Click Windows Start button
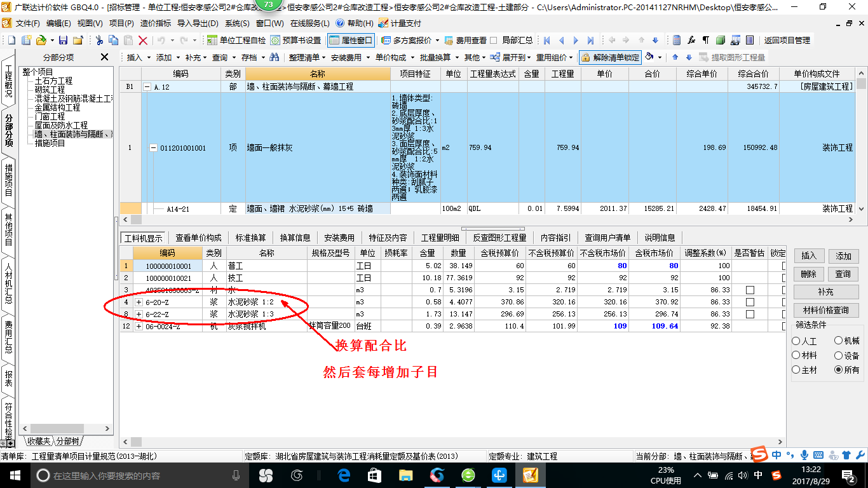 14,475
